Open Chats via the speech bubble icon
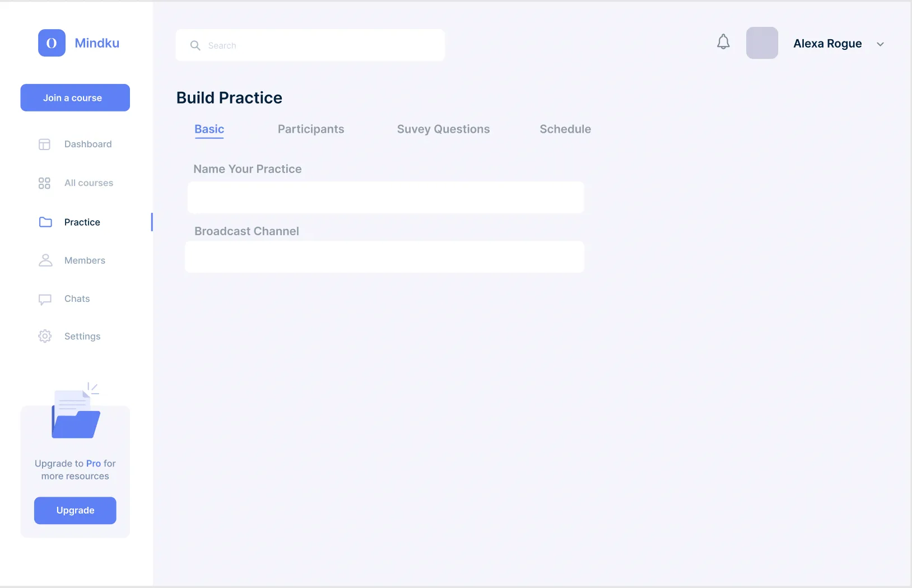 (x=44, y=298)
